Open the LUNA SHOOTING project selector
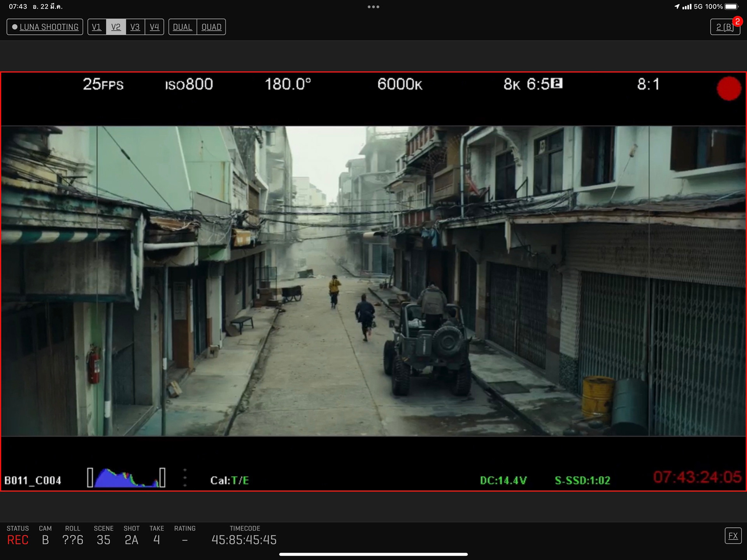This screenshot has height=560, width=747. 45,27
